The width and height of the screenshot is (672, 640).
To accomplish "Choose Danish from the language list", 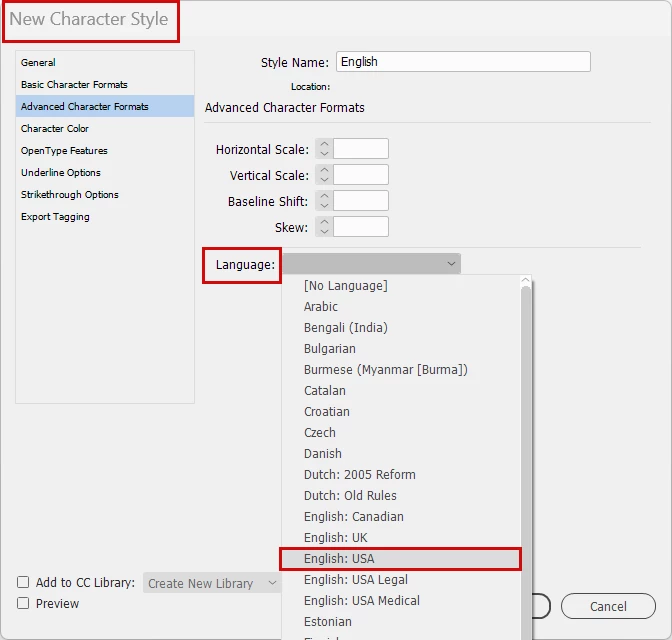I will click(401, 454).
